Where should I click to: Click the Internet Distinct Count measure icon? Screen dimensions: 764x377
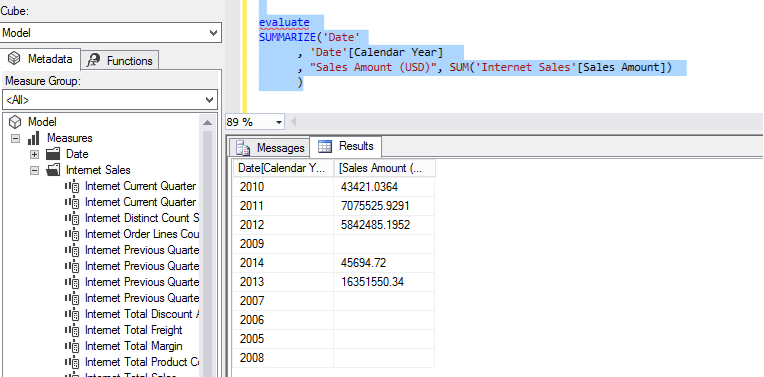pyautogui.click(x=72, y=218)
